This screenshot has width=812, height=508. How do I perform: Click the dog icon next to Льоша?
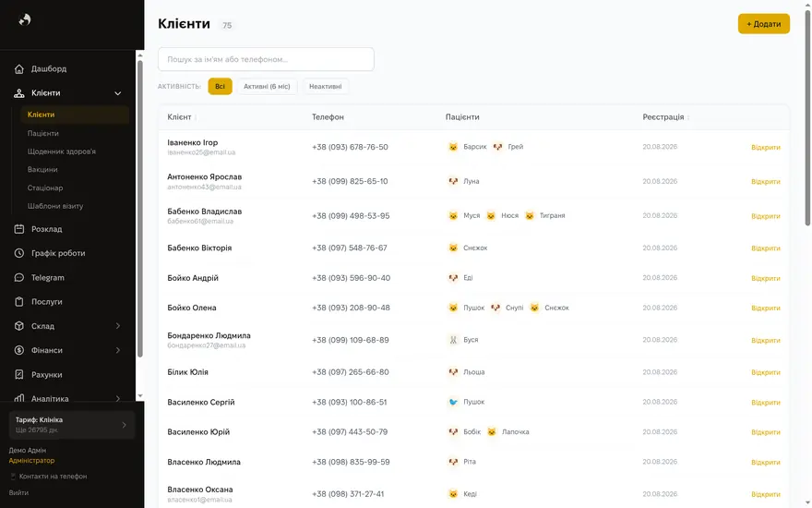pyautogui.click(x=453, y=372)
